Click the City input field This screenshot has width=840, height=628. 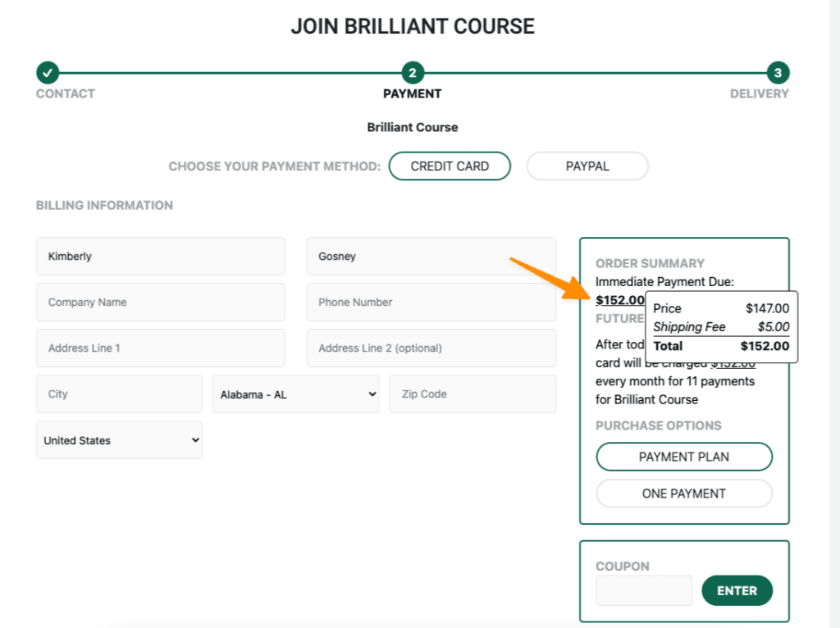(x=119, y=394)
